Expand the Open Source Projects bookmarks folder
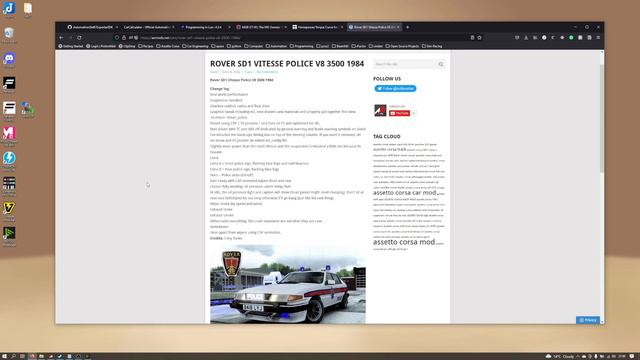Viewport: 640px width, 360px height. pyautogui.click(x=402, y=46)
